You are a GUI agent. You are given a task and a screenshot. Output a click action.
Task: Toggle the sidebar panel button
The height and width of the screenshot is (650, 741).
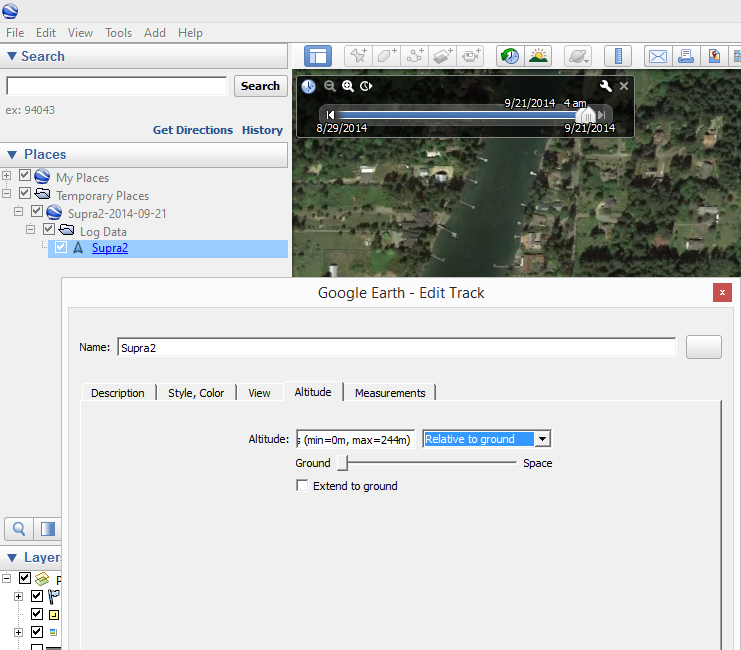pos(318,57)
